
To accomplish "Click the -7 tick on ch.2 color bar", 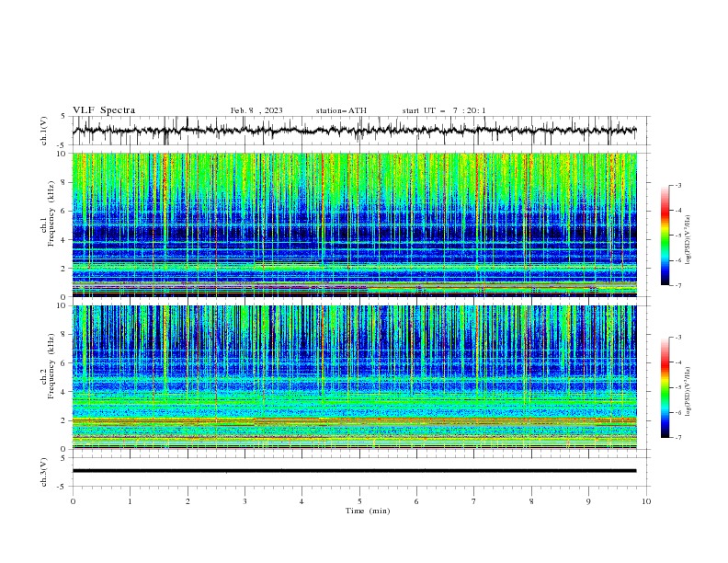I will tap(677, 437).
